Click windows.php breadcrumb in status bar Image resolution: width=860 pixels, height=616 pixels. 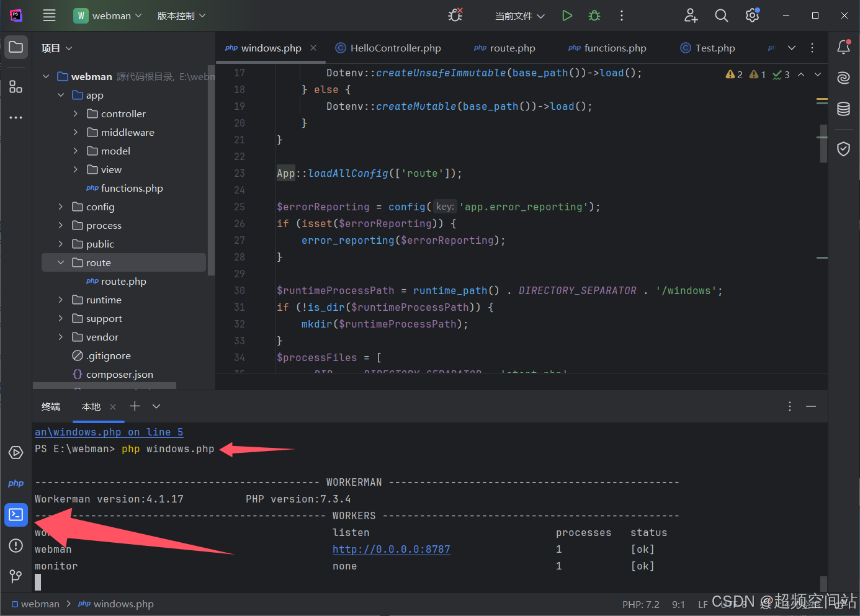coord(116,604)
